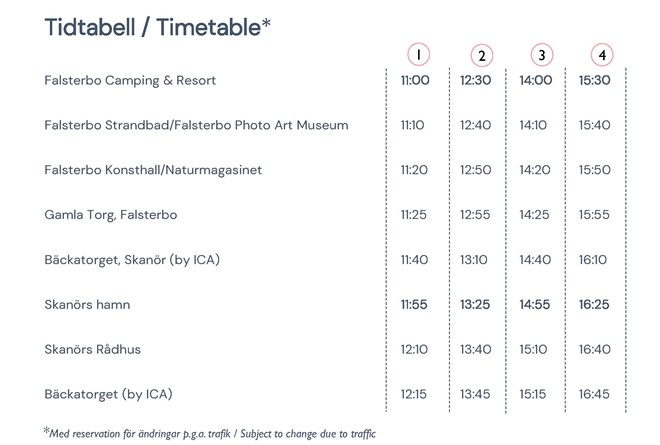Select the 12:30 departure time
The height and width of the screenshot is (445, 660).
[475, 80]
